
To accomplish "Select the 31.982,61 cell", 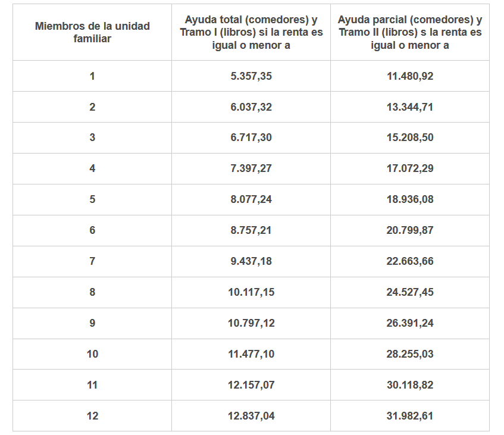I will 410,416.
